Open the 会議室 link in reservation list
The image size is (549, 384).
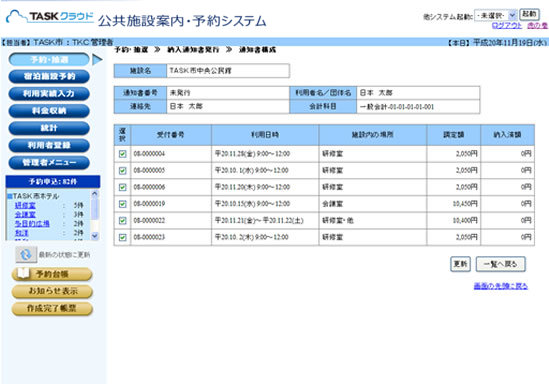pyautogui.click(x=25, y=215)
